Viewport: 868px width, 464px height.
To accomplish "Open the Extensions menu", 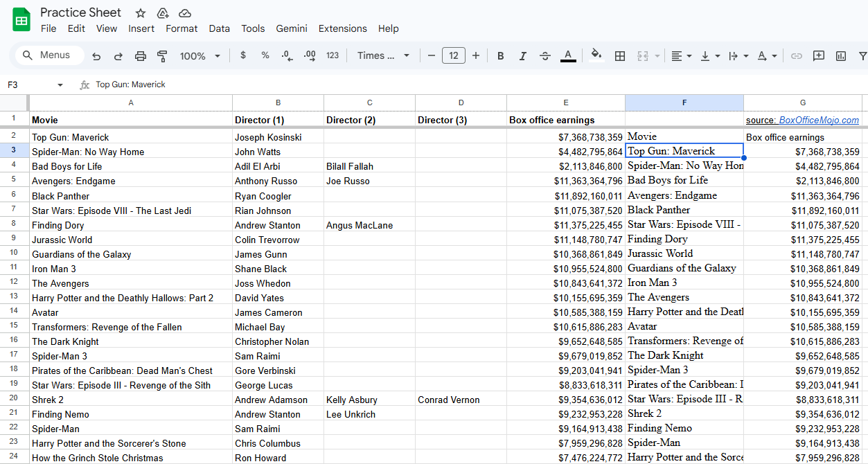I will [x=342, y=28].
